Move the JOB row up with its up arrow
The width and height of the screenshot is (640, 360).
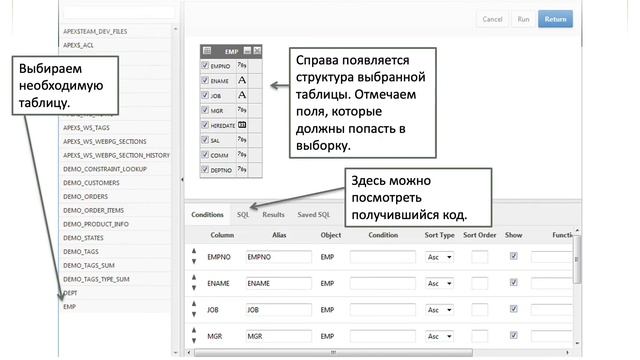pyautogui.click(x=194, y=304)
